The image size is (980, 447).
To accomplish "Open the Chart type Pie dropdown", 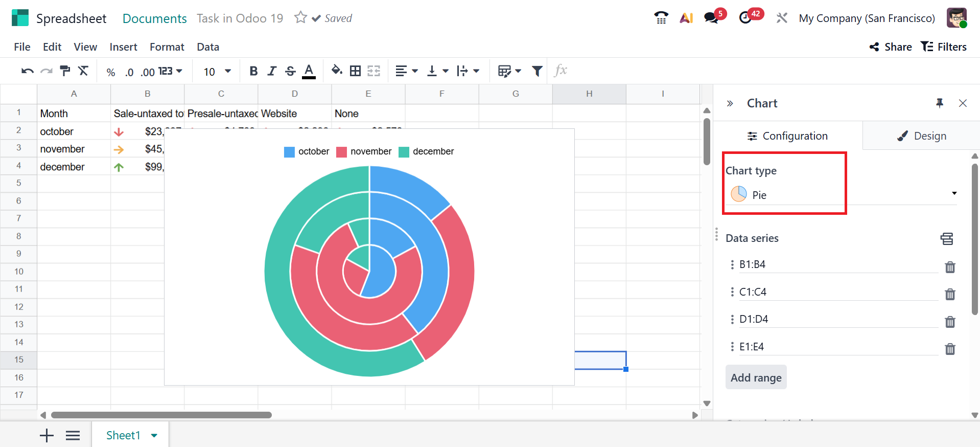I will pos(841,194).
